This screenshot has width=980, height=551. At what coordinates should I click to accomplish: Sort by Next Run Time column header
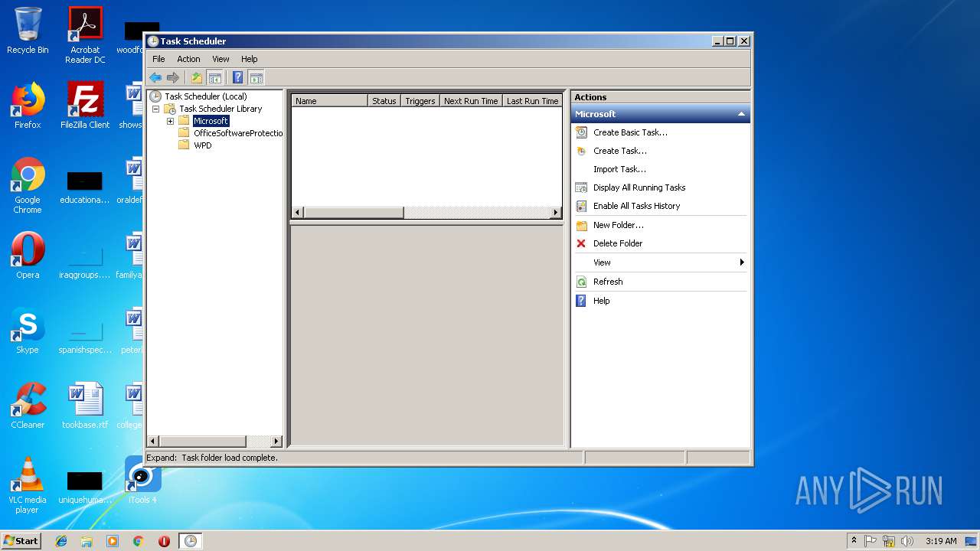click(x=471, y=101)
